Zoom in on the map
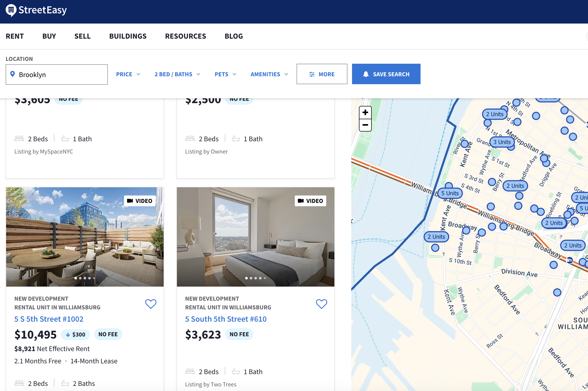 tap(365, 113)
